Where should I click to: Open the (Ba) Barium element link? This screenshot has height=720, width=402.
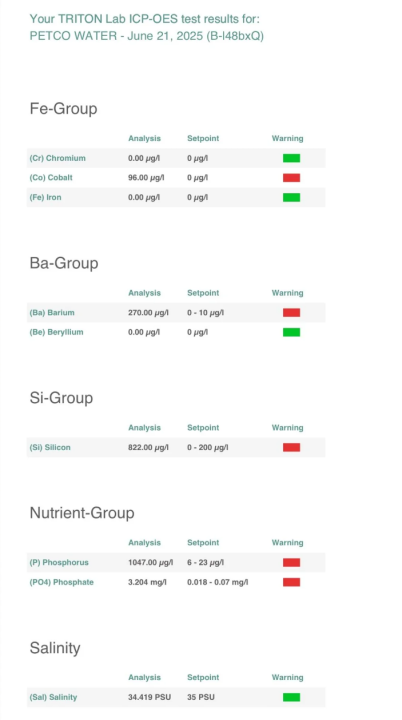coord(52,313)
